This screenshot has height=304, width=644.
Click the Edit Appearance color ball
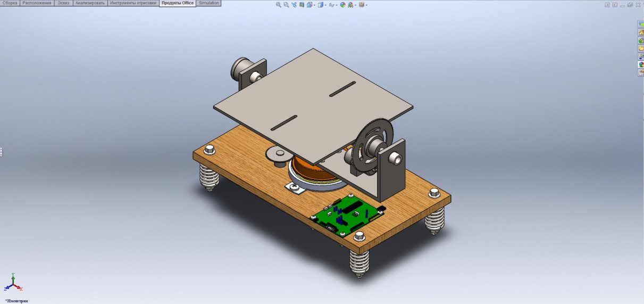point(343,5)
